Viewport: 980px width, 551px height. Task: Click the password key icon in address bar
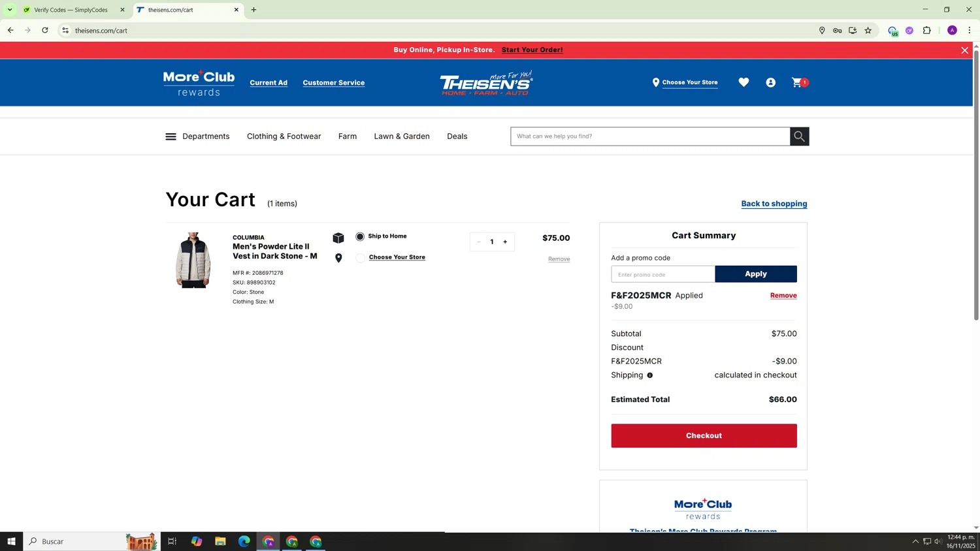pos(838,31)
